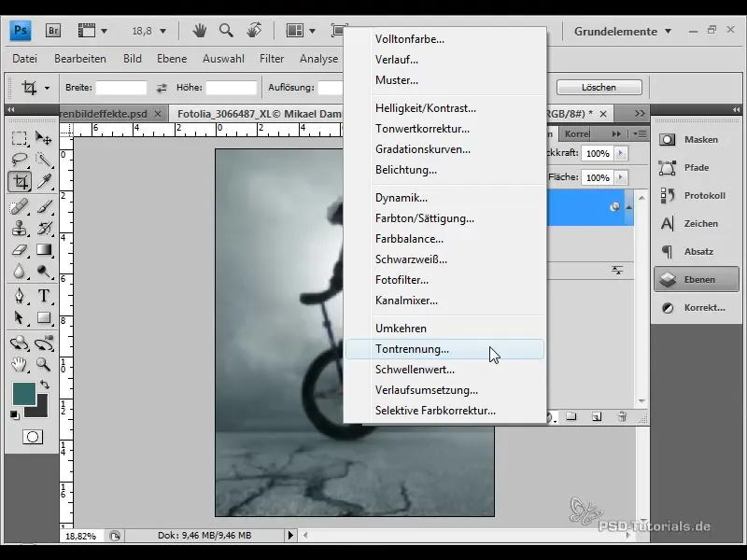
Task: Expand the Fläche fill slider arrow
Action: tap(621, 177)
